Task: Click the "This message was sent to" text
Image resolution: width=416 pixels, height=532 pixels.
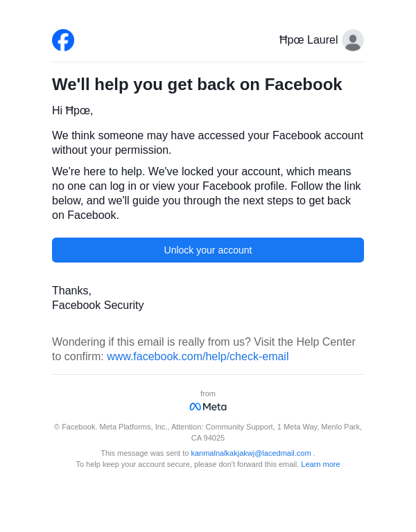Action: point(145,453)
